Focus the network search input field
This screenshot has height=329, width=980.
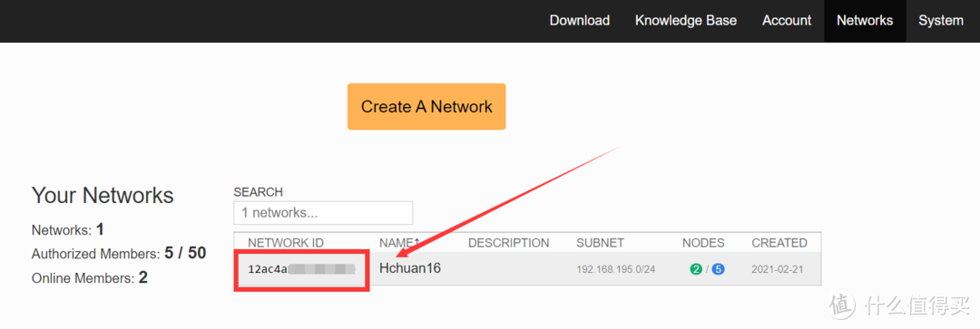coord(323,213)
